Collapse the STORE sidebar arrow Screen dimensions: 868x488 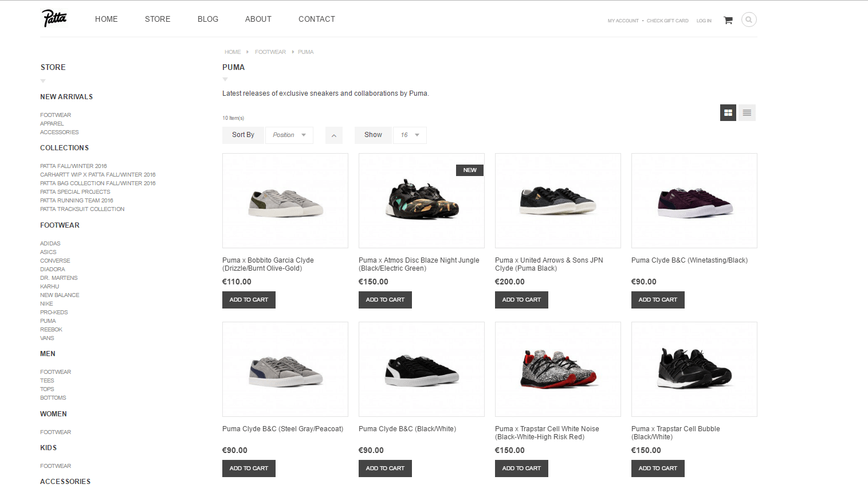click(43, 81)
